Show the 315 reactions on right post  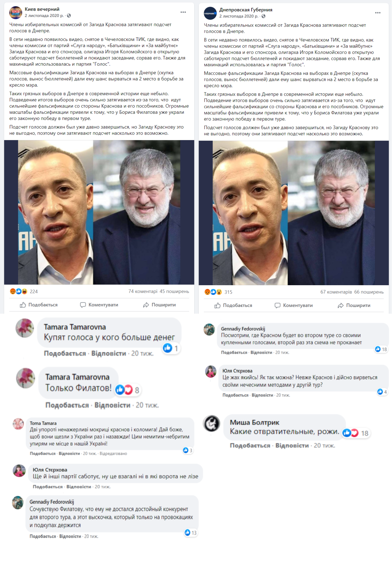tap(218, 292)
